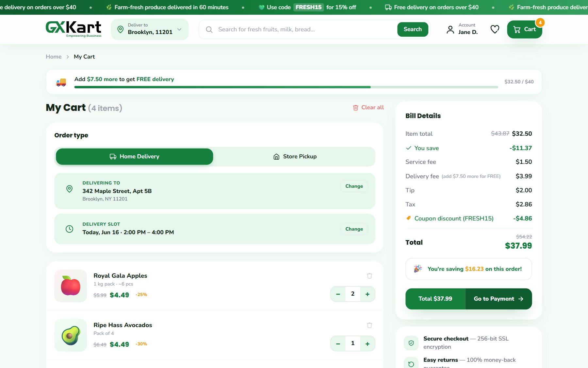Screen dimensions: 588x368
Task: Click the clock icon beside Delivery Slot
Action: pos(69,229)
